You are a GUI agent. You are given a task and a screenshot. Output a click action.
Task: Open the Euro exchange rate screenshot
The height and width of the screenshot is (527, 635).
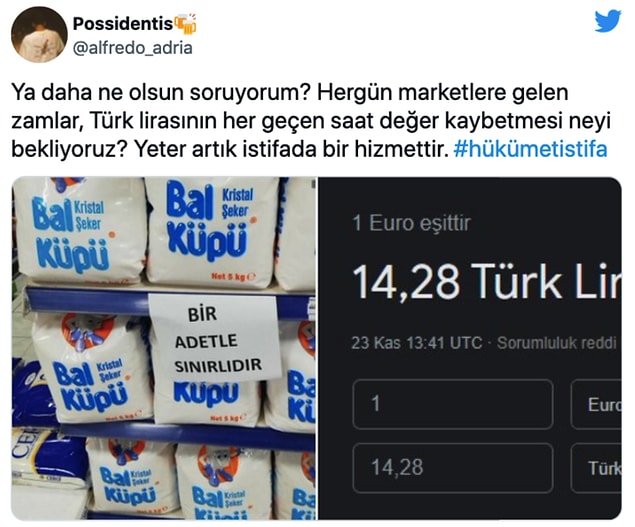tap(469, 348)
